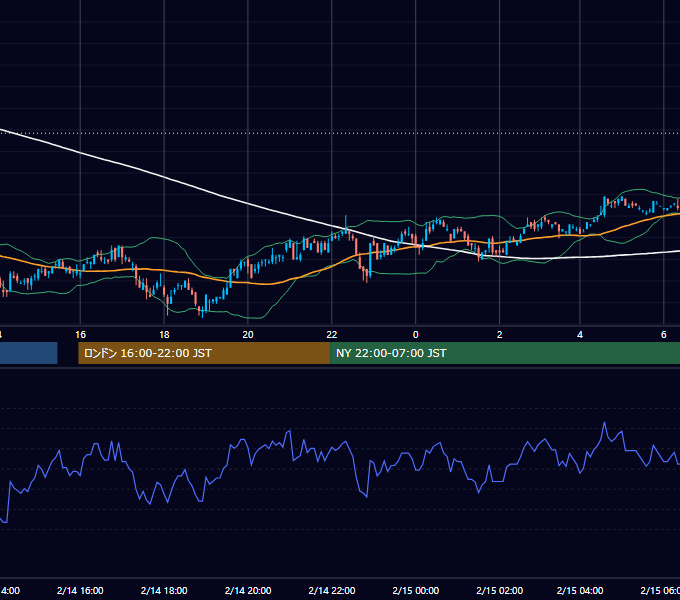Click the 20 hour axis label
The width and height of the screenshot is (680, 600).
(x=248, y=335)
